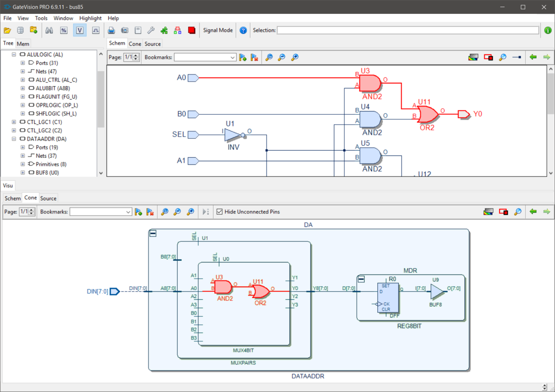
Task: Click the printer icon in main toolbar
Action: click(x=111, y=30)
